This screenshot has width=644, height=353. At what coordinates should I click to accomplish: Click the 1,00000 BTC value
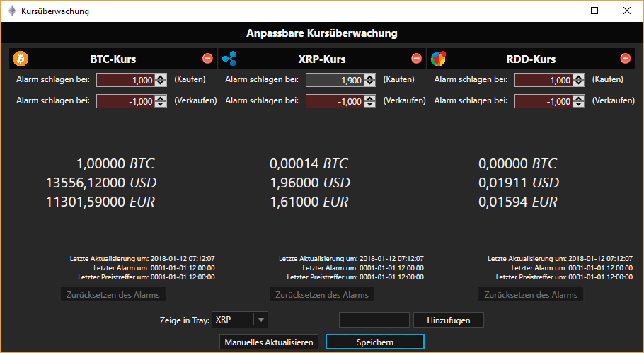coord(115,164)
